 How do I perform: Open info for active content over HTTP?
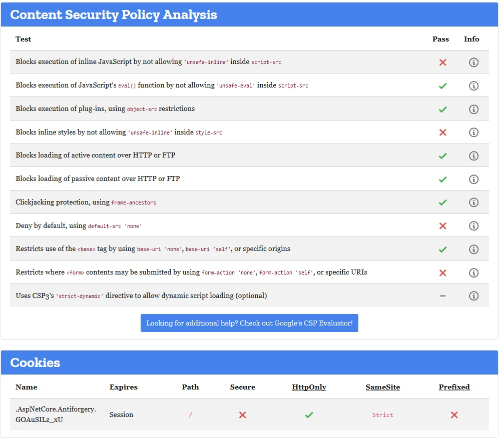tap(473, 156)
